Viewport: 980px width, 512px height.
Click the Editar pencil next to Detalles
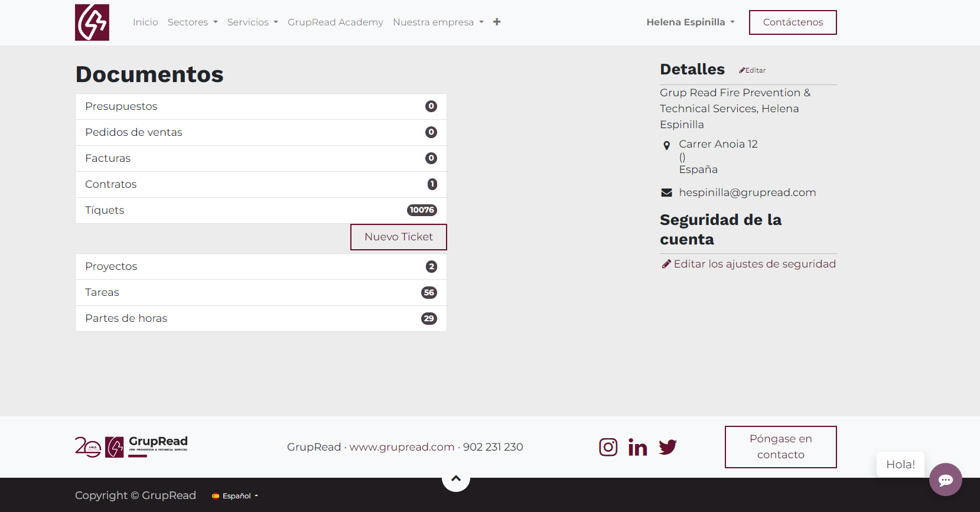752,70
